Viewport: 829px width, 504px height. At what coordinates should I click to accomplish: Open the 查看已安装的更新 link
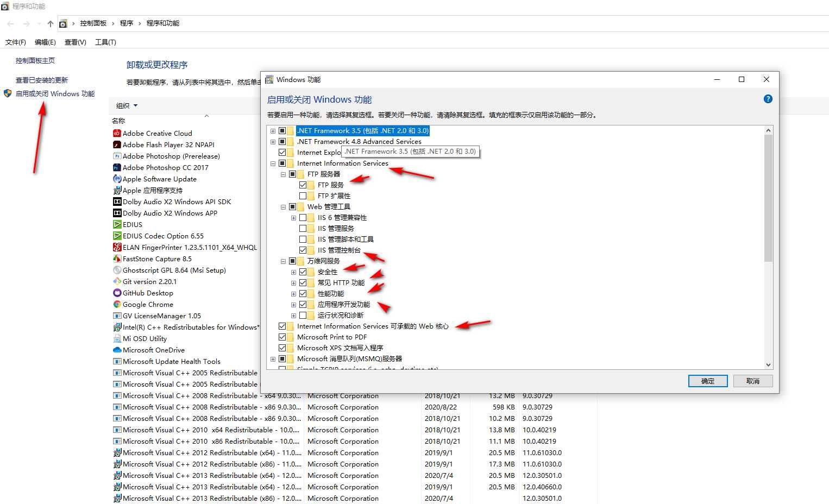[x=42, y=80]
